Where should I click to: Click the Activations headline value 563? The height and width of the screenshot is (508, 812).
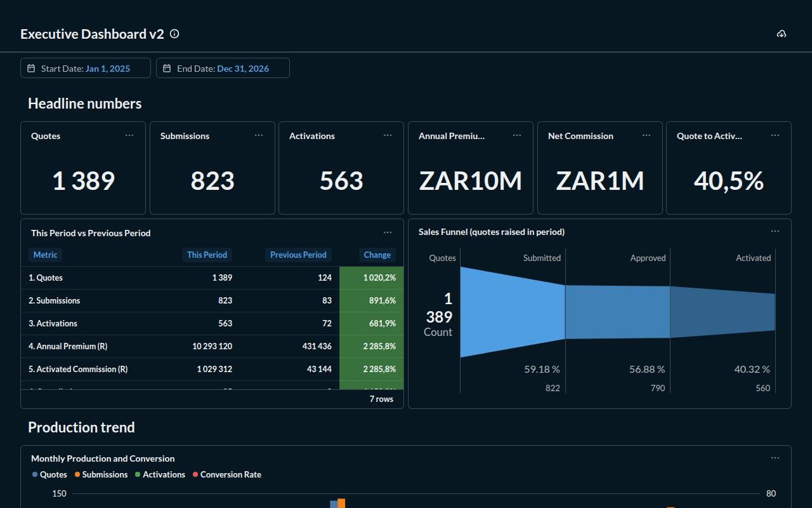pyautogui.click(x=341, y=181)
